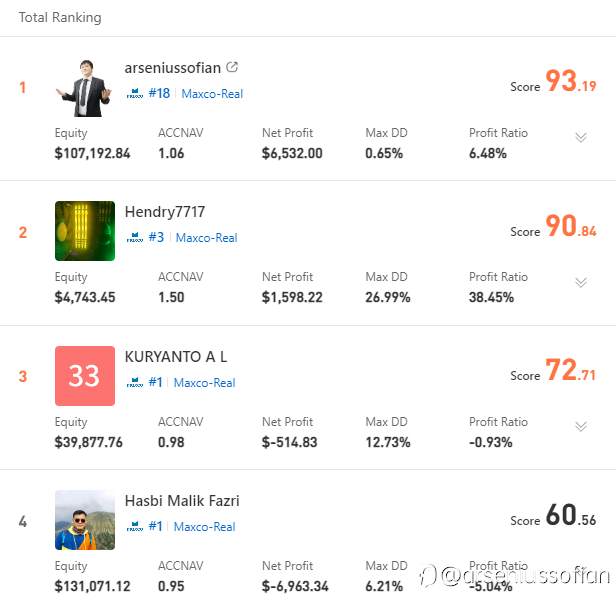Open external link icon beside arseniussofian

(232, 67)
